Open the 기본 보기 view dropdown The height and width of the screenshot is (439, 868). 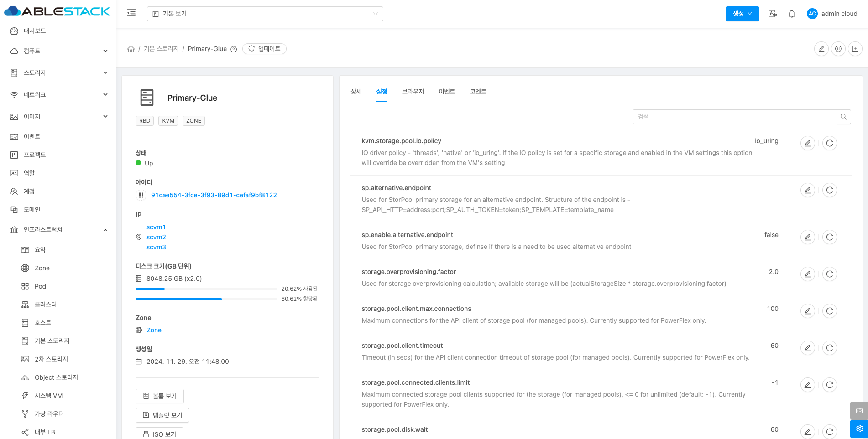(265, 14)
